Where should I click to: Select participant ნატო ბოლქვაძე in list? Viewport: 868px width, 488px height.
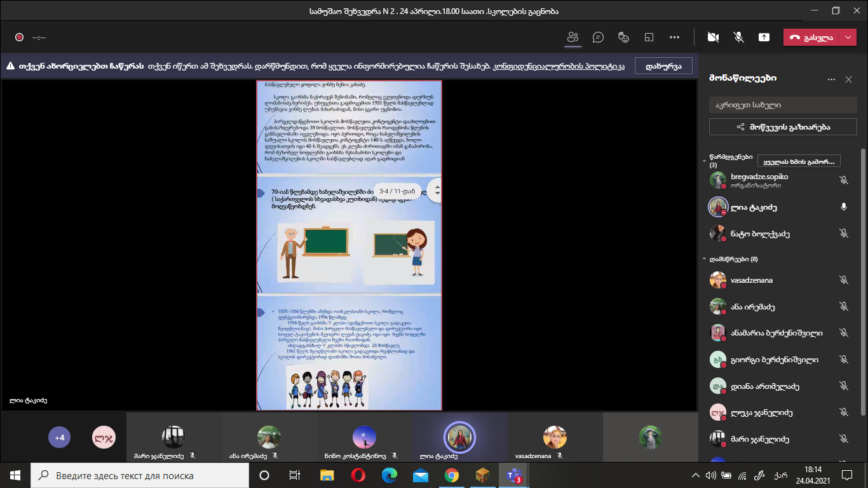pyautogui.click(x=780, y=234)
